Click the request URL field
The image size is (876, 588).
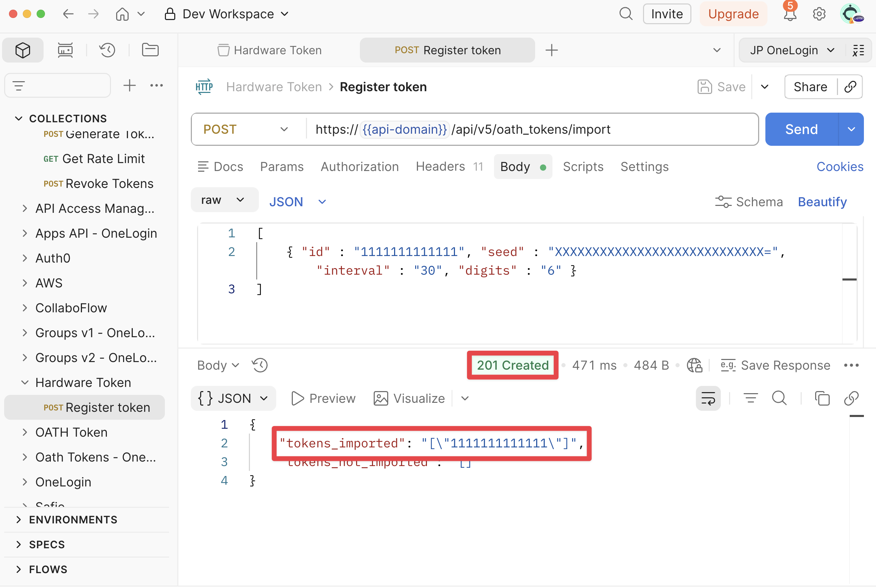(531, 129)
